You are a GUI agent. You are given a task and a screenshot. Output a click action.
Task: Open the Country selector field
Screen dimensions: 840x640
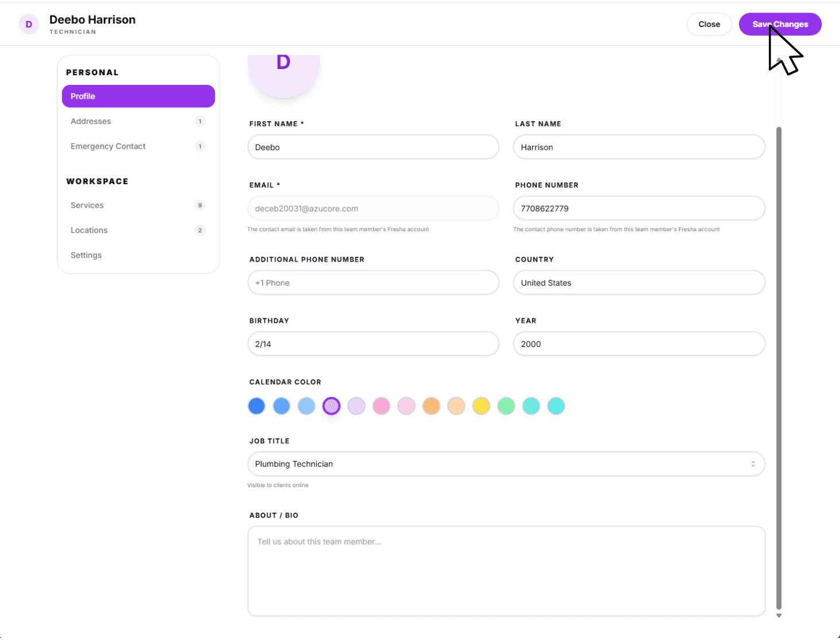(x=639, y=283)
